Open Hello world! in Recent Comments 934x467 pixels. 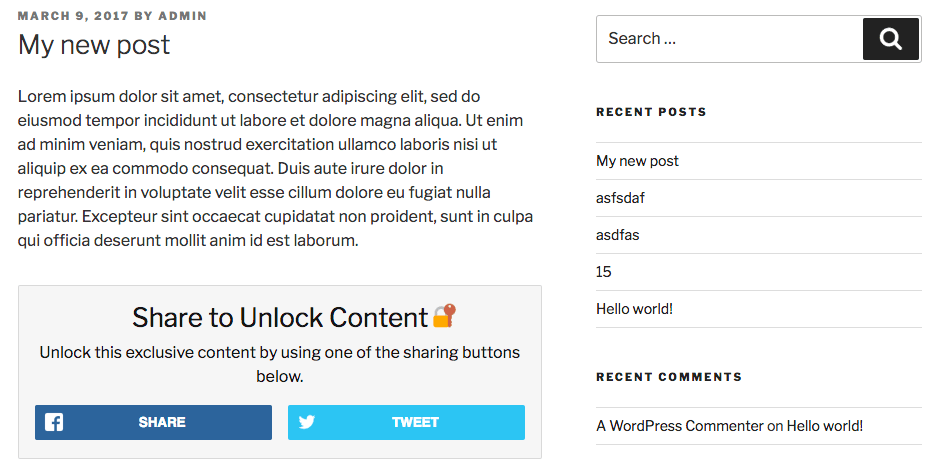pos(824,426)
